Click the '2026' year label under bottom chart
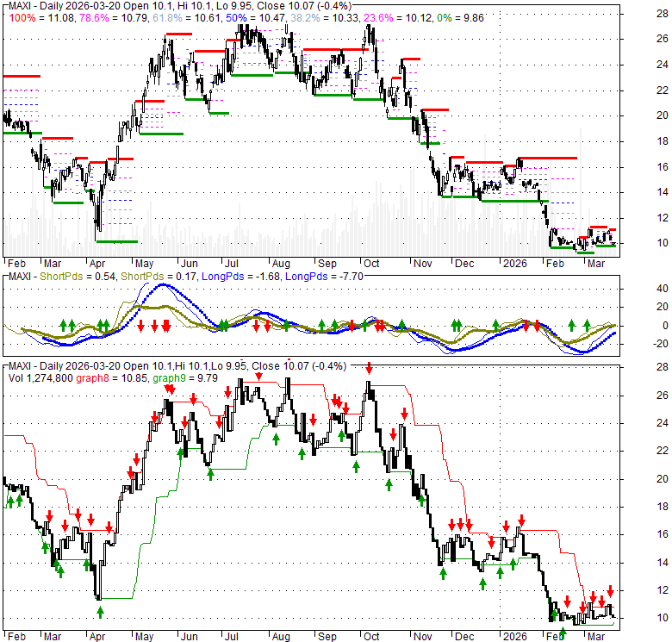Viewport: 672px width, 642px height. coord(514,637)
